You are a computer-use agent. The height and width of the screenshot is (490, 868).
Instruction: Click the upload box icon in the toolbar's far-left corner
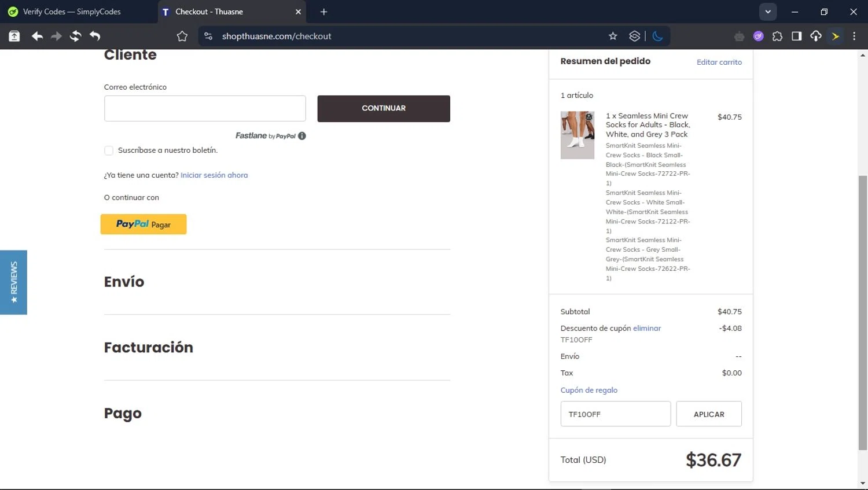tap(14, 36)
